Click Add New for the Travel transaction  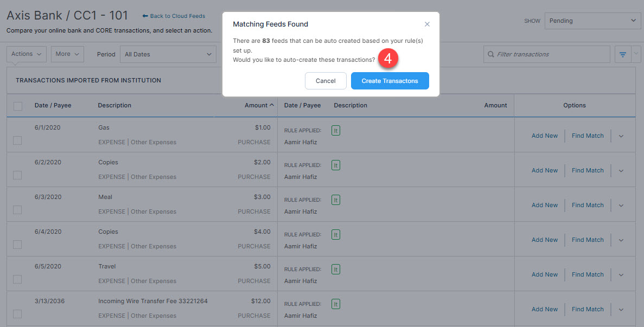pos(545,274)
